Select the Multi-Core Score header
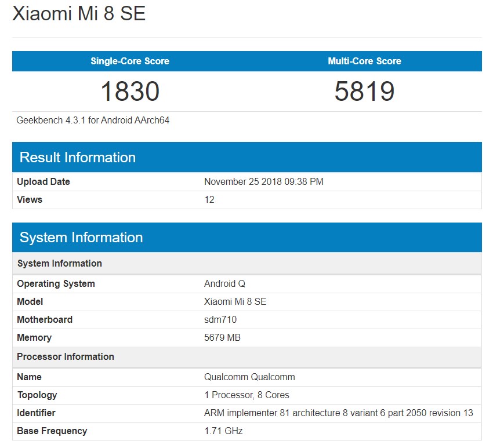493x448 pixels. [364, 61]
